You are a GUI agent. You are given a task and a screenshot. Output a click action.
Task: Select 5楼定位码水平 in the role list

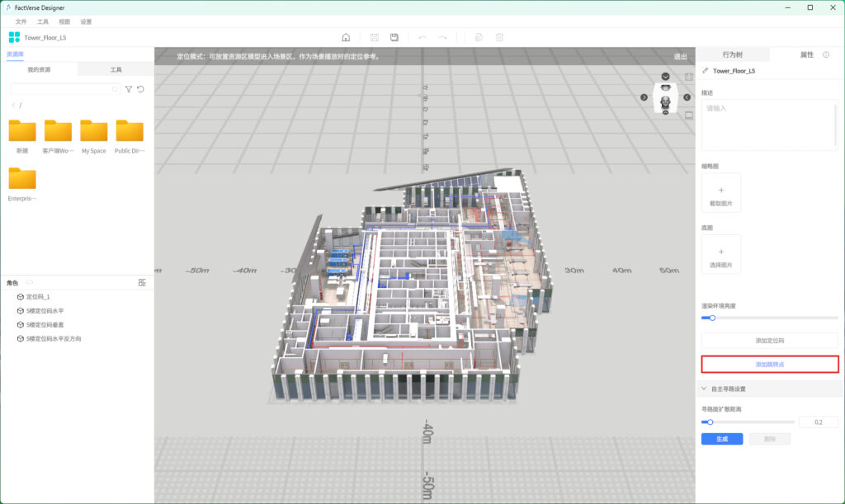pyautogui.click(x=45, y=311)
